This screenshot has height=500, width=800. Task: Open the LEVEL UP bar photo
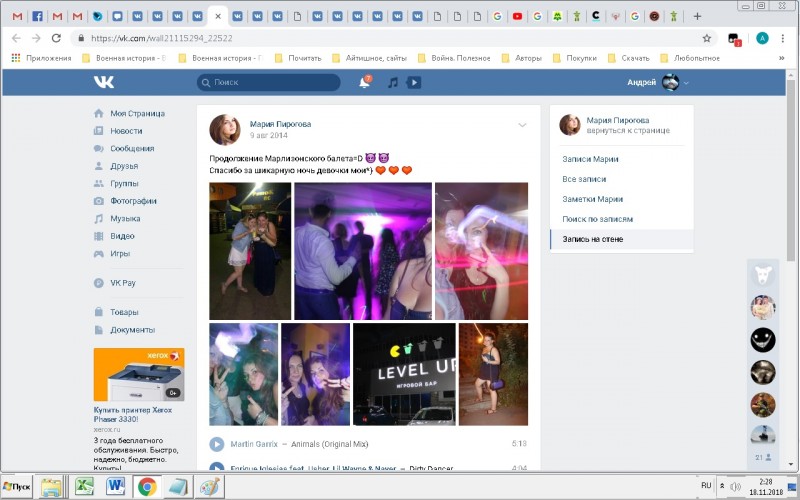click(404, 374)
